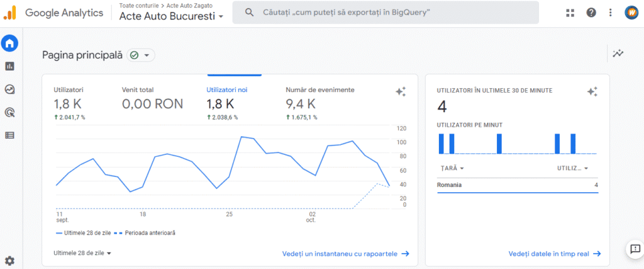The width and height of the screenshot is (644, 269).
Task: Click the Perioada anterioară legend item
Action: 146,233
